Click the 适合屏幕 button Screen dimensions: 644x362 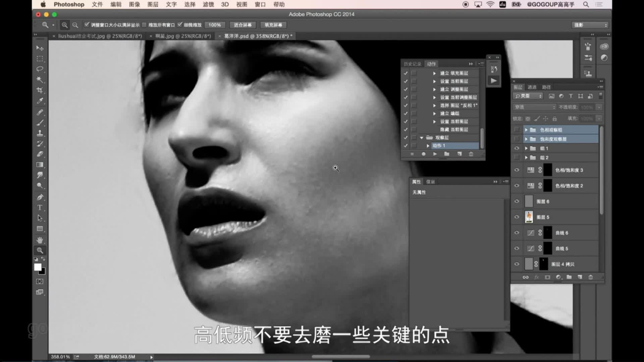pyautogui.click(x=243, y=25)
